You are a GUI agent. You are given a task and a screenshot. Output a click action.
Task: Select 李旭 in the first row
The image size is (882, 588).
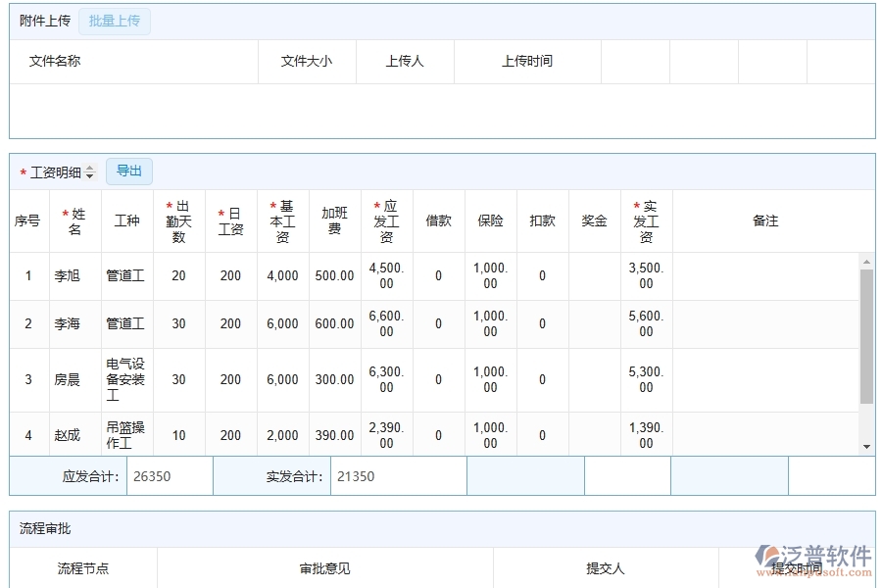pos(69,275)
